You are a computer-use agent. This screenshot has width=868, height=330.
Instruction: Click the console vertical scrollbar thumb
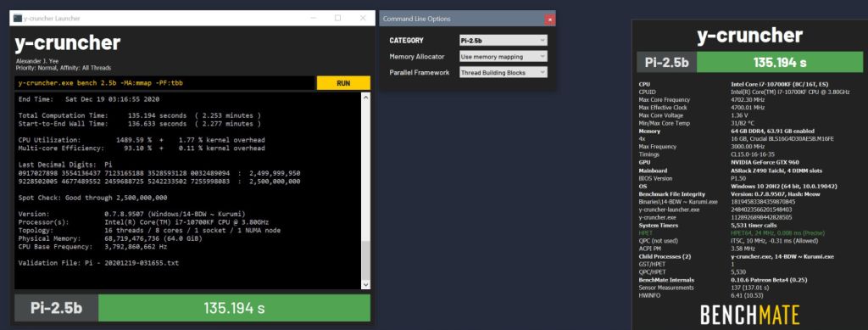(x=365, y=260)
